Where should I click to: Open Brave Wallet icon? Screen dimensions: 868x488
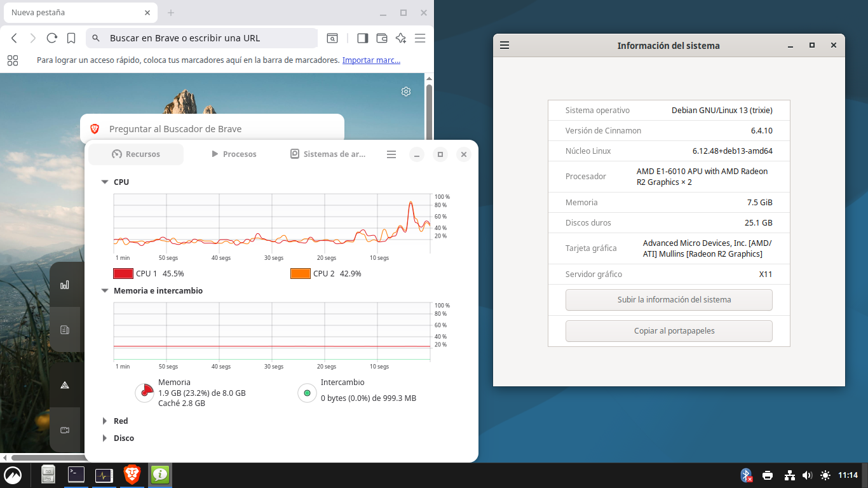(382, 38)
